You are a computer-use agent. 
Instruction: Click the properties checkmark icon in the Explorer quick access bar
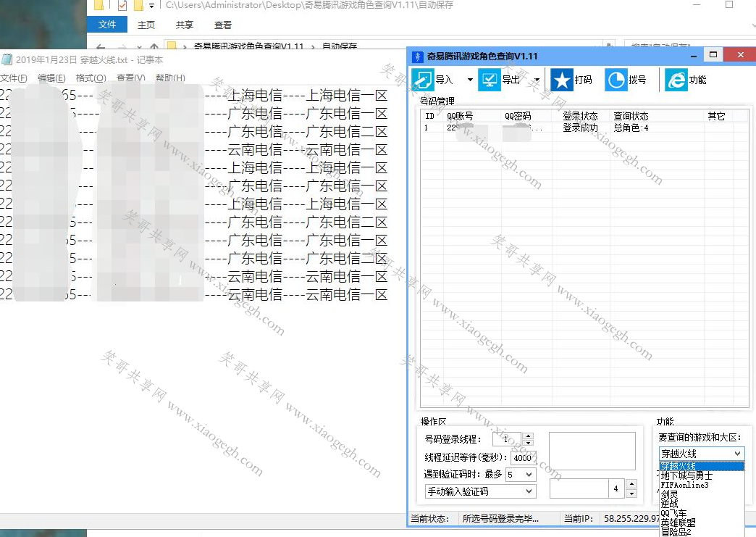(x=122, y=6)
